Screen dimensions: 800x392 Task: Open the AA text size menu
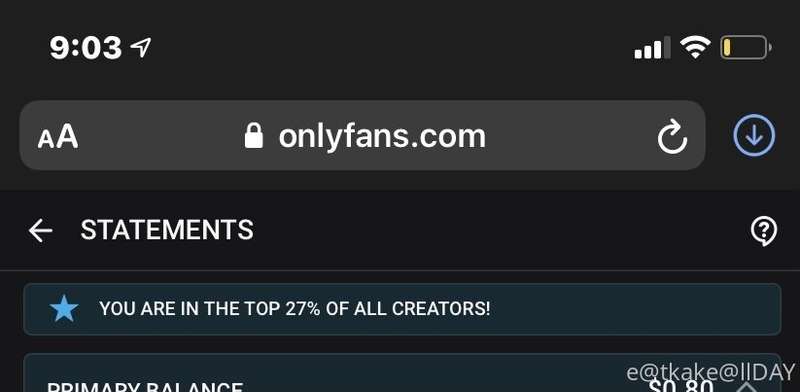[58, 137]
